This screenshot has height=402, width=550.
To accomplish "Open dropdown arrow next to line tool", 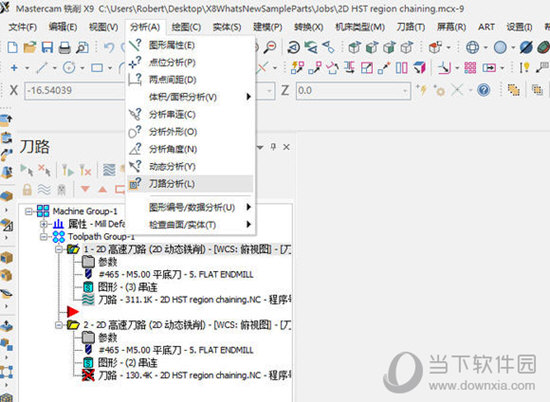I will point(55,68).
